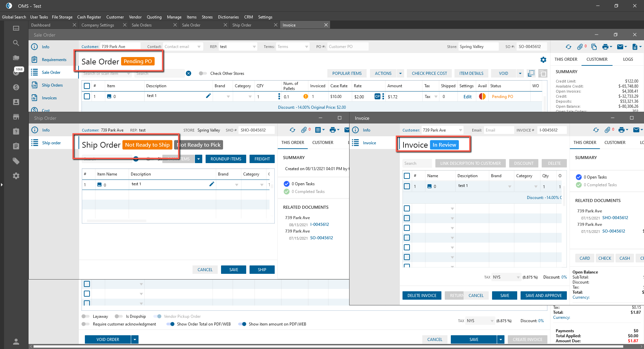Click the SHIP button in Ship Order
This screenshot has width=644, height=349.
tap(262, 270)
